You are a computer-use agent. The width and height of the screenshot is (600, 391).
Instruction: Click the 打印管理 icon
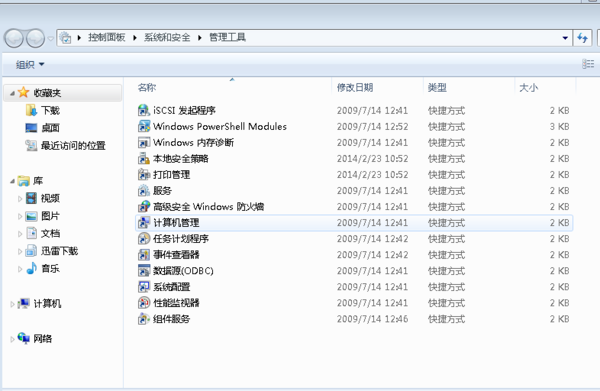[143, 175]
